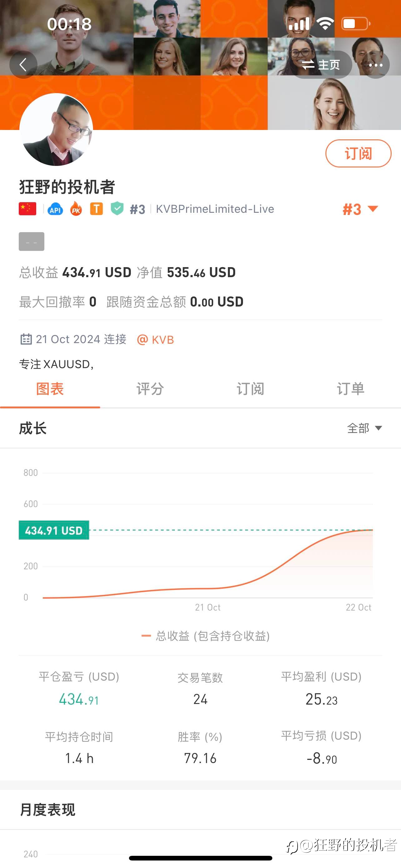The width and height of the screenshot is (401, 868).
Task: Switch to the 订单 tab
Action: coord(350,389)
